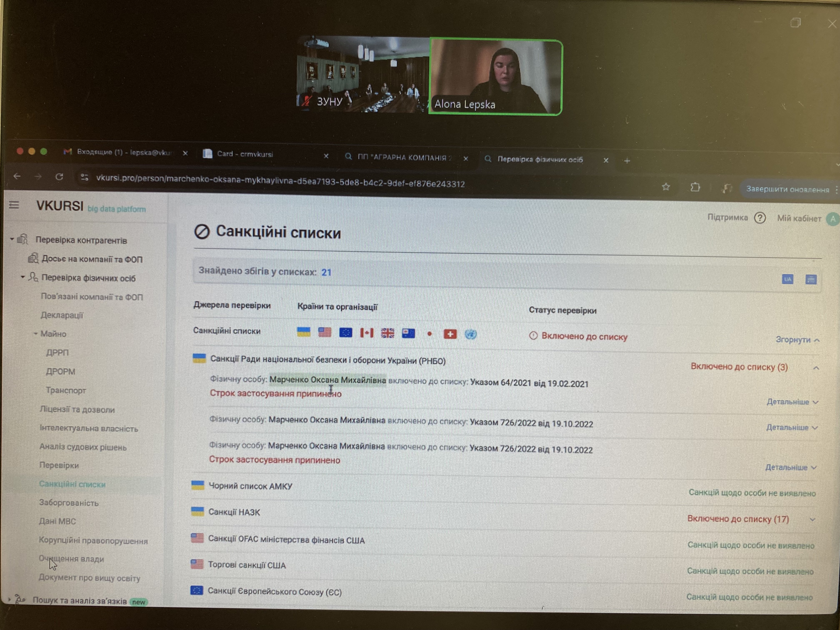840x630 pixels.
Task: Click the media control icon in browser toolbar
Action: [x=726, y=188]
